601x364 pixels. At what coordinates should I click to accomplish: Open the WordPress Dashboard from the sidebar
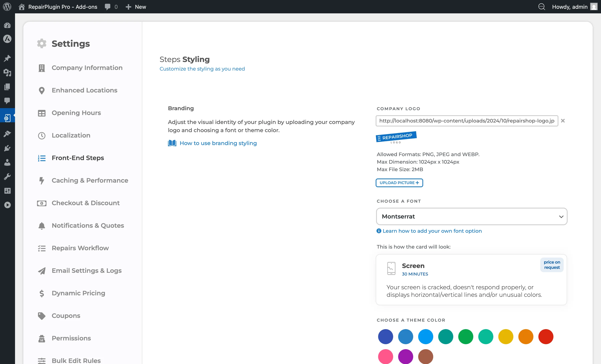[7, 25]
